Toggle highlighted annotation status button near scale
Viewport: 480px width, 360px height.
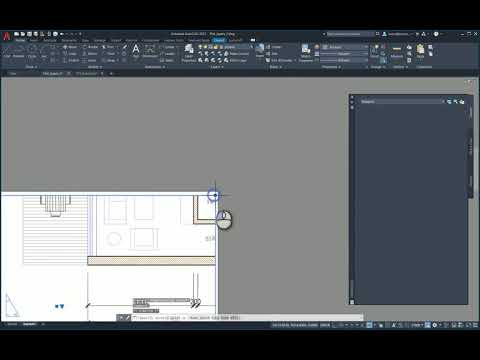click(x=428, y=325)
